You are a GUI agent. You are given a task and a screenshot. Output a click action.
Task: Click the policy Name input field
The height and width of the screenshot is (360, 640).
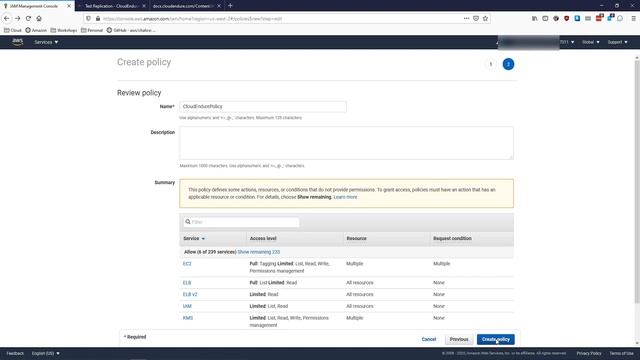click(263, 107)
